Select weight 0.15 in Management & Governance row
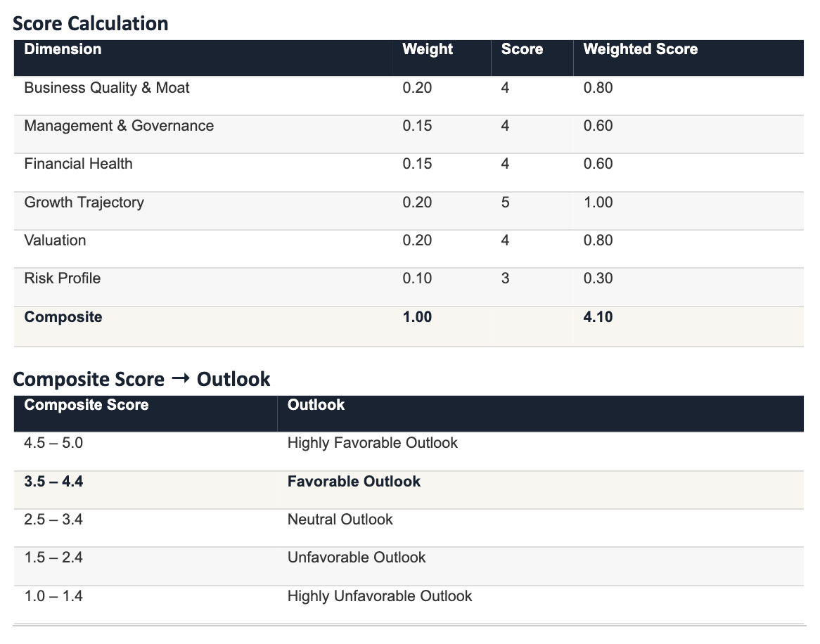The image size is (820, 644). 417,125
